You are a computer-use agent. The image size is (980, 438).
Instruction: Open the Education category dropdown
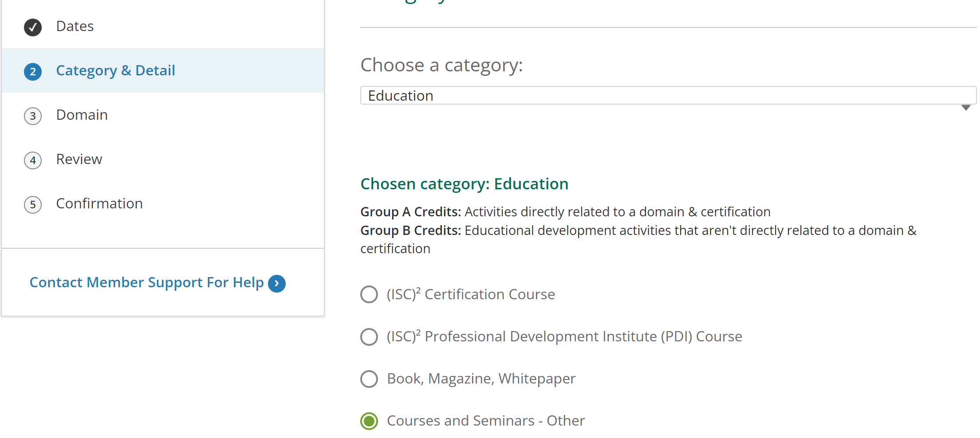[668, 96]
